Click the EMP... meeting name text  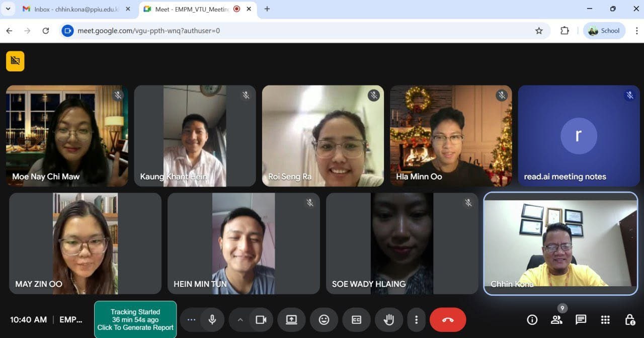[x=71, y=320]
